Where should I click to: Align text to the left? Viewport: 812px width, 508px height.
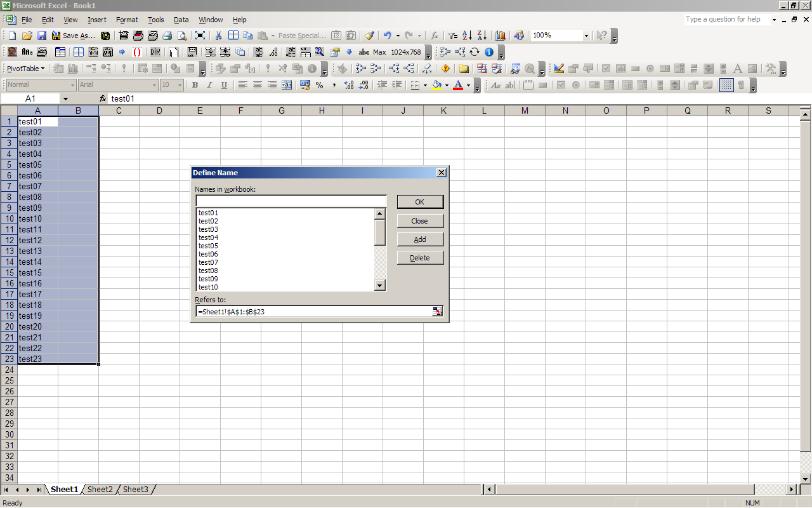tap(242, 85)
